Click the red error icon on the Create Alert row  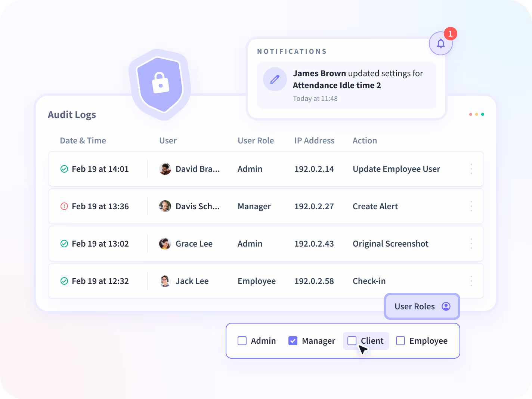(x=64, y=206)
